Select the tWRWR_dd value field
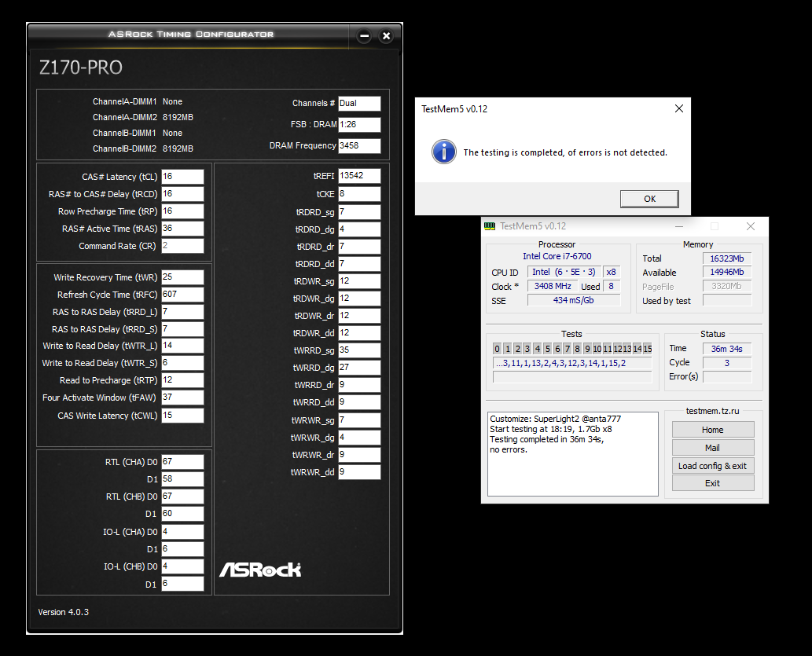This screenshot has height=656, width=812. [359, 472]
